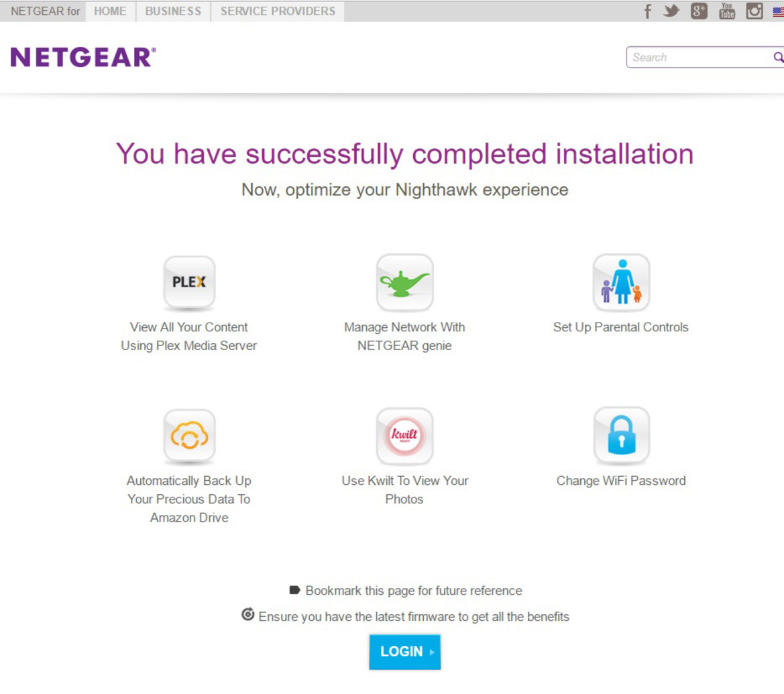
Task: Click the Amazon Drive cloud backup icon
Action: [189, 436]
